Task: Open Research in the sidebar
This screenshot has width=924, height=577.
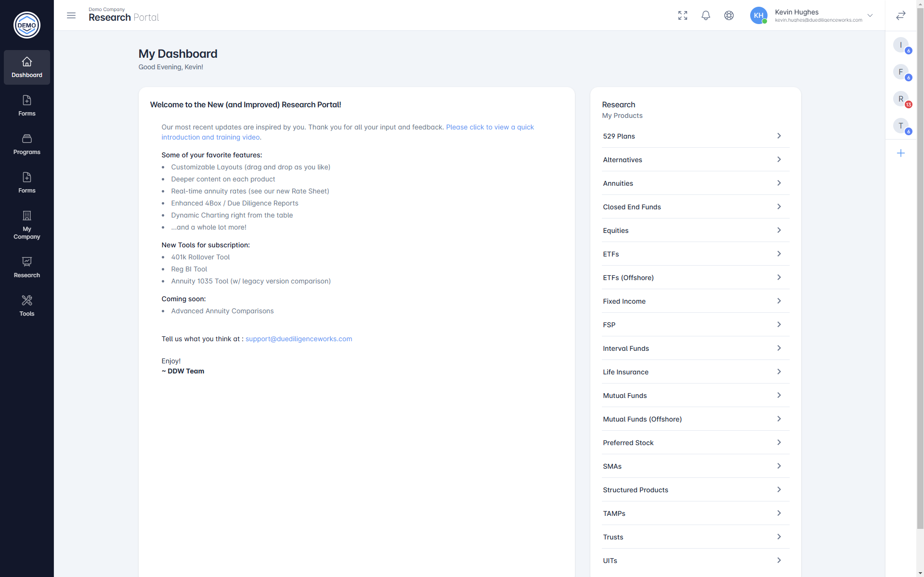Action: tap(27, 268)
